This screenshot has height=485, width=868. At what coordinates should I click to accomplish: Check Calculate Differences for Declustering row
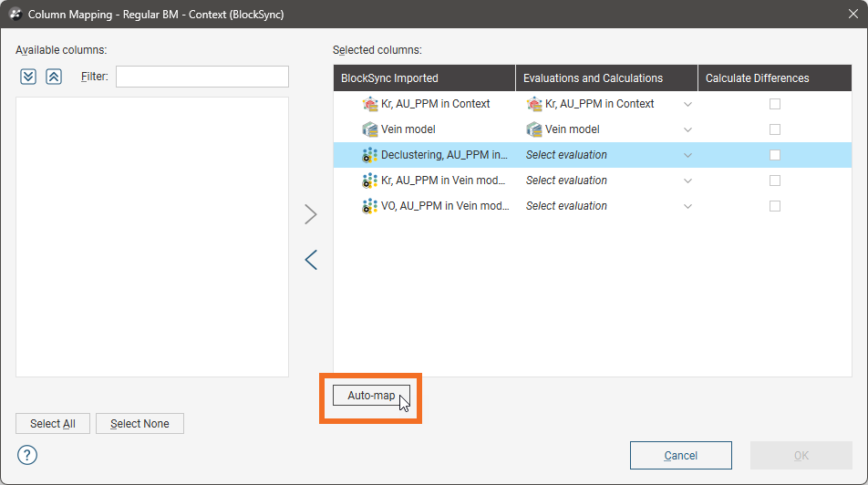[x=775, y=155]
